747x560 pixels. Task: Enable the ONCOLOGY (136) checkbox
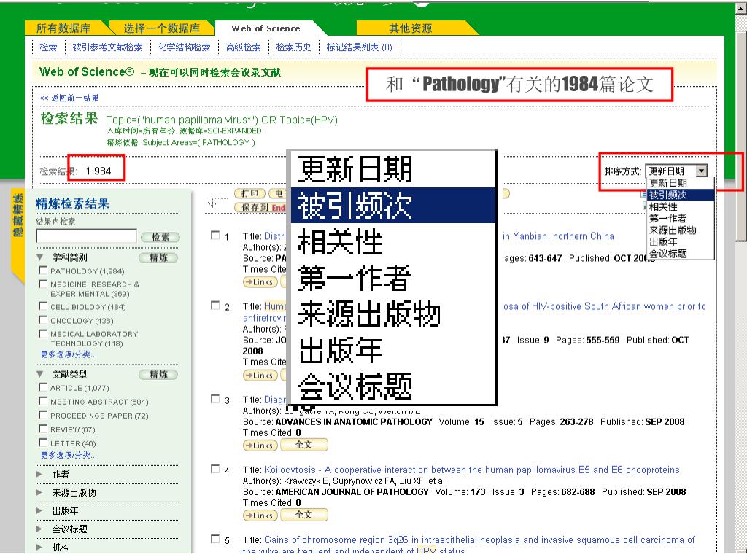[x=43, y=320]
